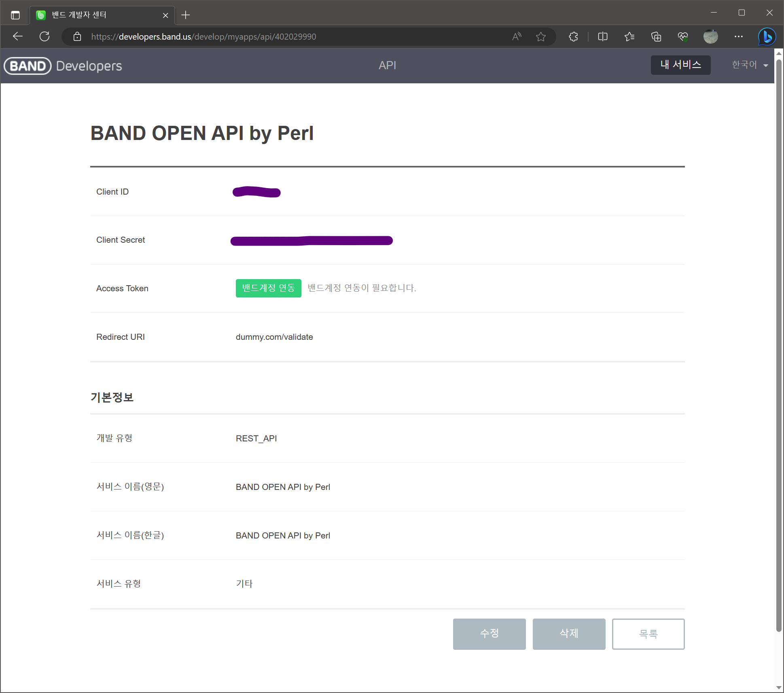
Task: Click the 기본정보 section heading
Action: [x=112, y=397]
